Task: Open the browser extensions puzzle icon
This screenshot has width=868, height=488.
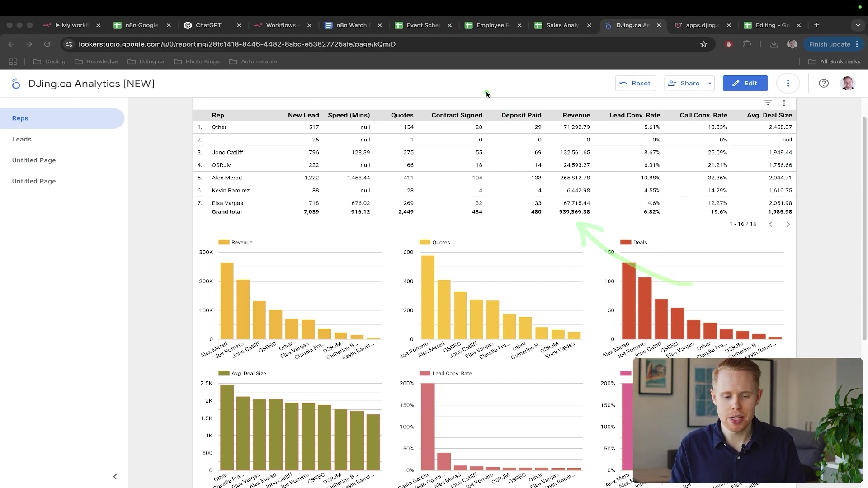Action: click(x=747, y=44)
